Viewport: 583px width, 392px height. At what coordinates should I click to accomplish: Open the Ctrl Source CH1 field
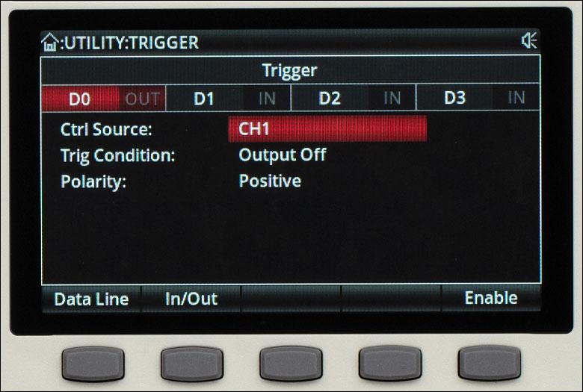click(327, 128)
